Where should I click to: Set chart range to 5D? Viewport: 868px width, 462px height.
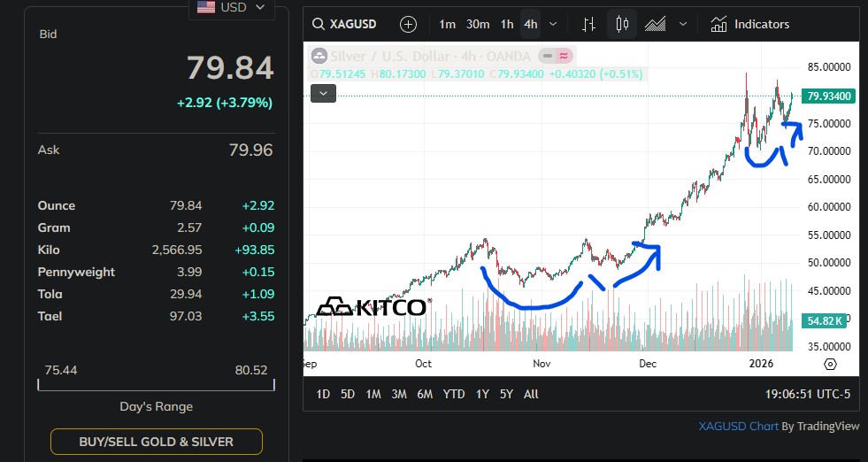pos(348,395)
